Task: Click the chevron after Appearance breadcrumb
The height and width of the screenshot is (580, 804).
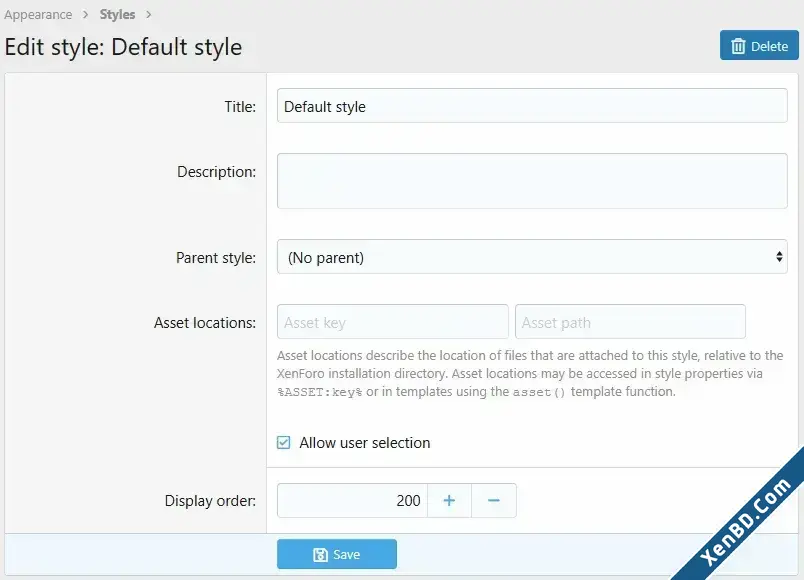Action: pyautogui.click(x=86, y=14)
